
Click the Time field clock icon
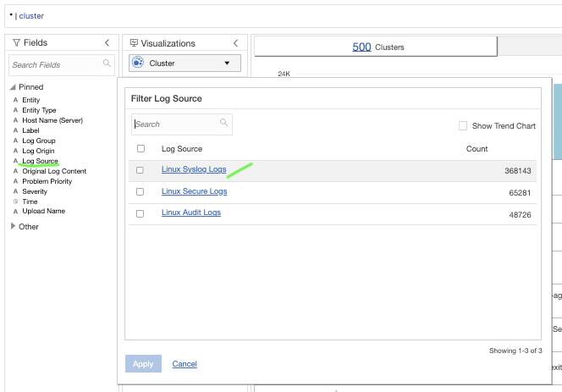click(x=15, y=202)
